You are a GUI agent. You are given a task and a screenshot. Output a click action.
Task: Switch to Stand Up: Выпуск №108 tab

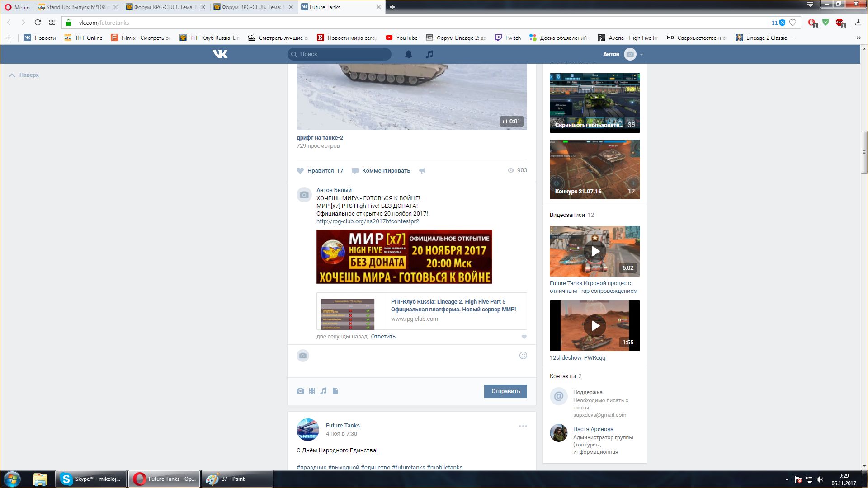(78, 7)
